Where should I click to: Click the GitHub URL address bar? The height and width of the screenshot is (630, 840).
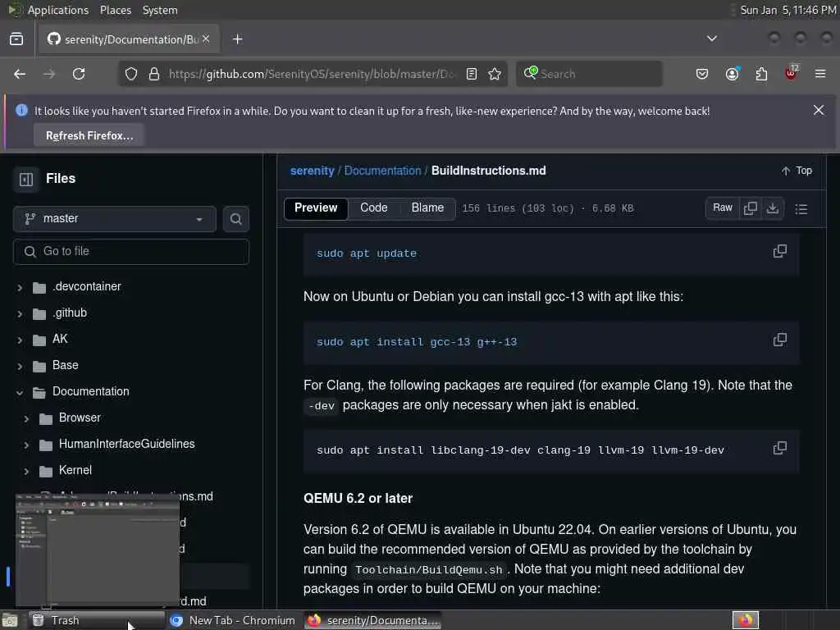click(x=312, y=74)
